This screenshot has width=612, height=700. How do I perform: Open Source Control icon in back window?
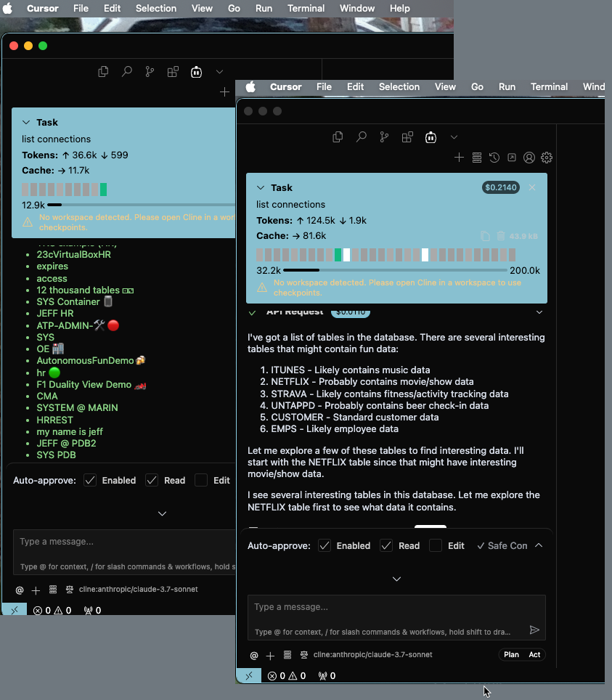[150, 71]
